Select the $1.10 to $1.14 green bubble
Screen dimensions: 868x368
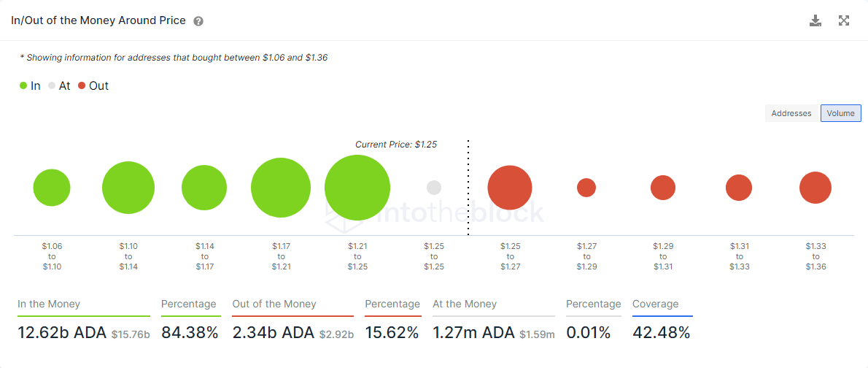click(x=128, y=188)
